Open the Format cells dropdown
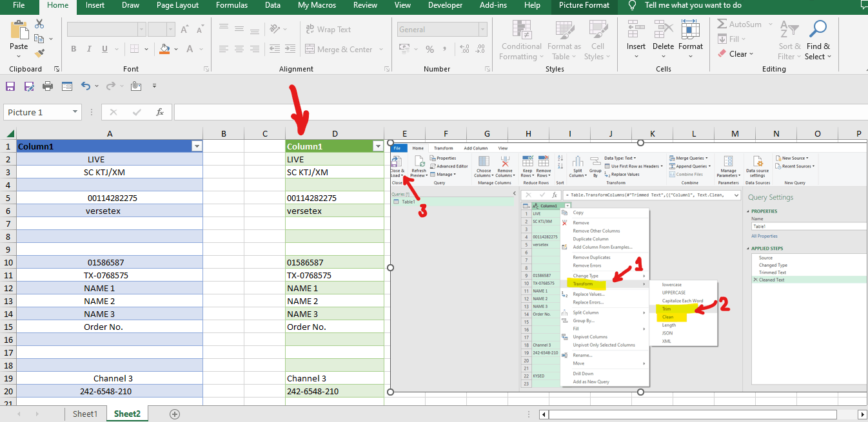 click(x=691, y=56)
